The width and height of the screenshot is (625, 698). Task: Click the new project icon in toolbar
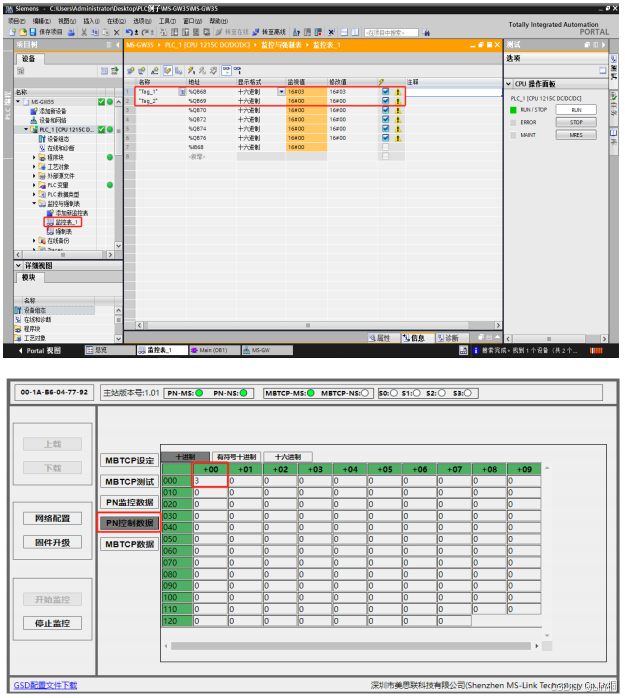coord(12,32)
